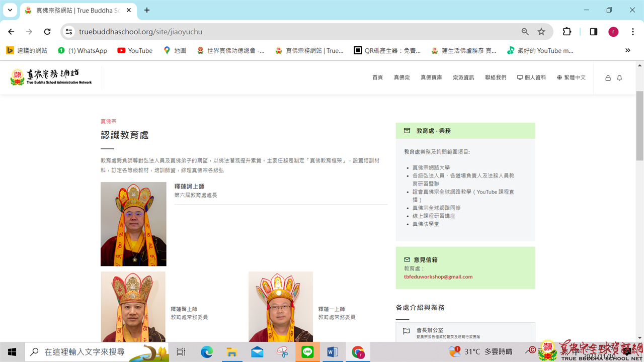Launch Microsoft Word from taskbar

click(x=333, y=352)
